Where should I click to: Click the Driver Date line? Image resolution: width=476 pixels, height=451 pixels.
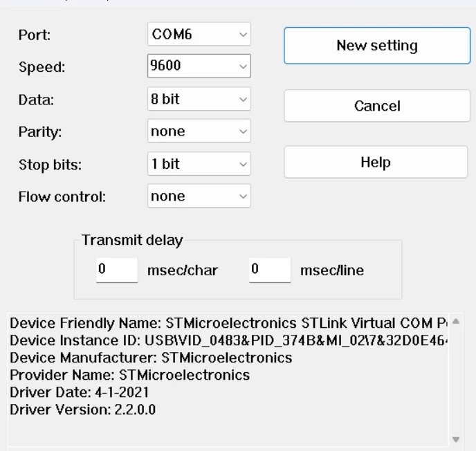point(80,392)
